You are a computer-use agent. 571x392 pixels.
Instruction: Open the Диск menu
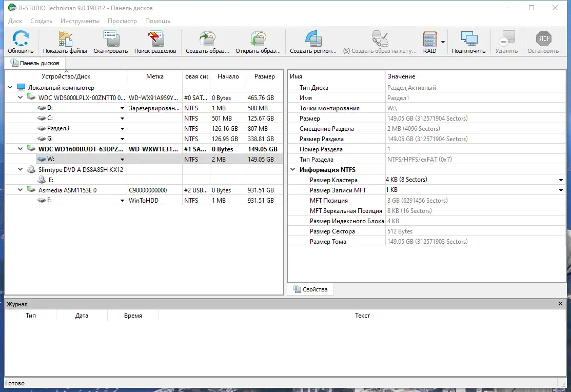pos(15,21)
